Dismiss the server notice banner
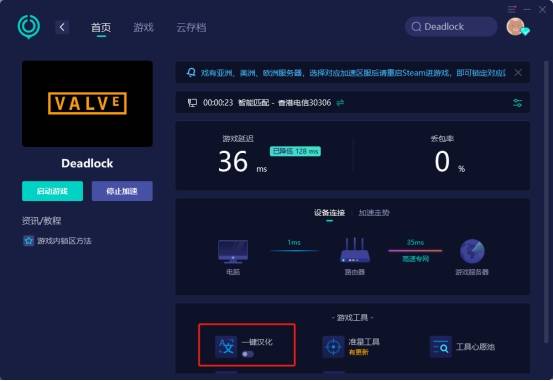This screenshot has height=381, width=553. (x=518, y=73)
